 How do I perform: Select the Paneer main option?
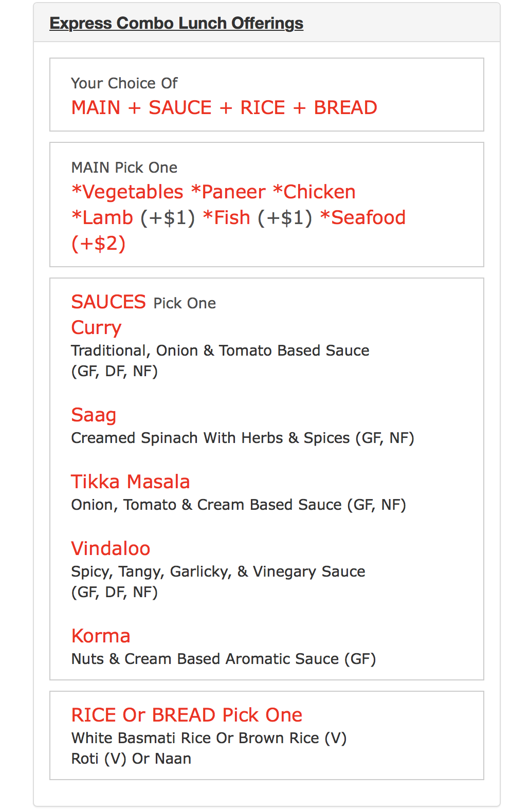(x=228, y=192)
